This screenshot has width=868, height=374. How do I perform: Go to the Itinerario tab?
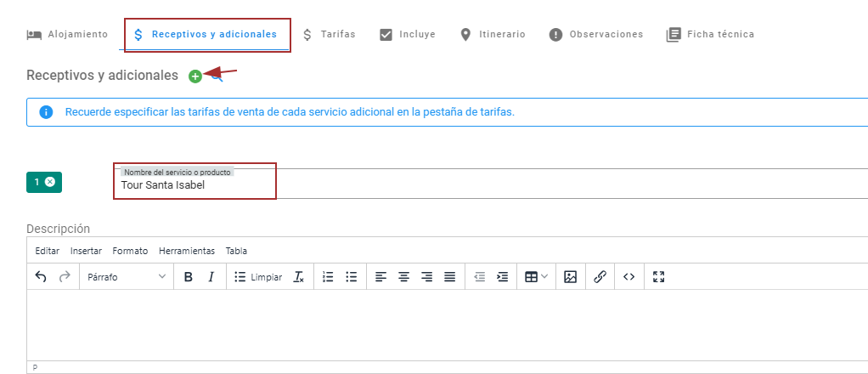coord(493,35)
